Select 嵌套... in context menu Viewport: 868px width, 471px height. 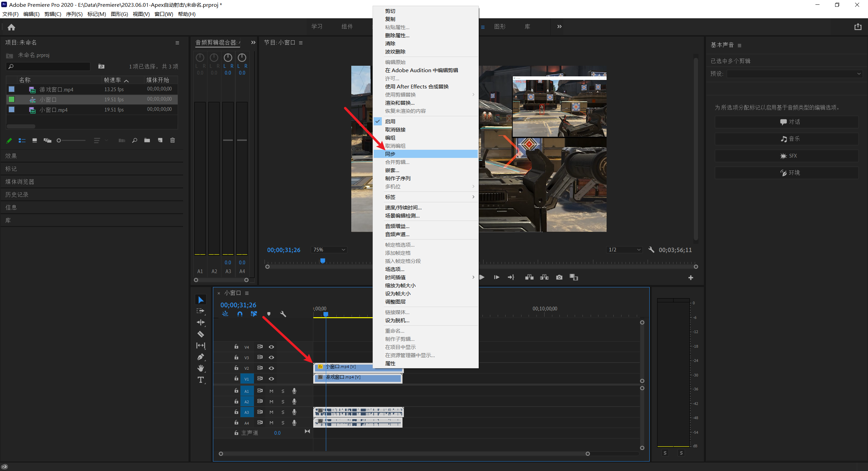click(x=392, y=170)
